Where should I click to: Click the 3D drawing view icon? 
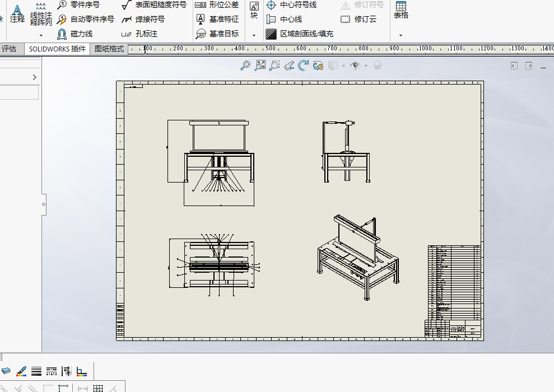318,66
